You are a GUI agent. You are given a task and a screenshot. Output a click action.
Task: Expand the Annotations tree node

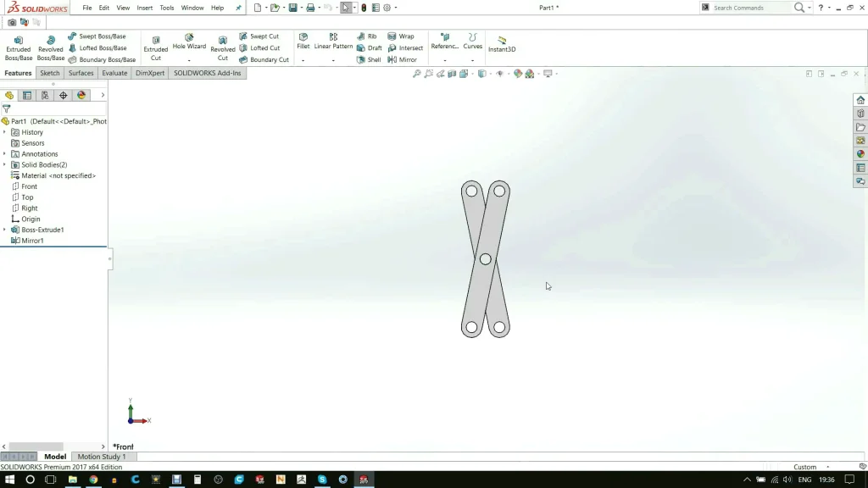point(4,154)
